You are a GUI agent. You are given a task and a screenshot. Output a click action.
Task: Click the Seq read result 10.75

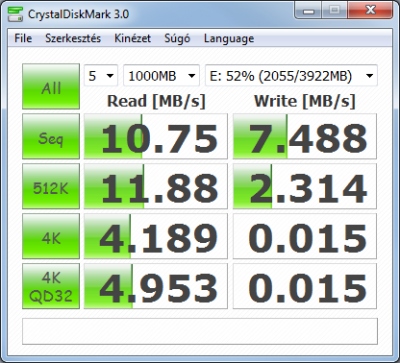pyautogui.click(x=156, y=136)
